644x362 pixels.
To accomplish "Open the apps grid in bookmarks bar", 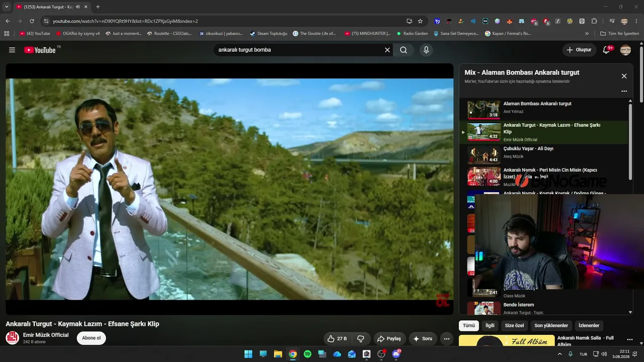I will pos(7,34).
